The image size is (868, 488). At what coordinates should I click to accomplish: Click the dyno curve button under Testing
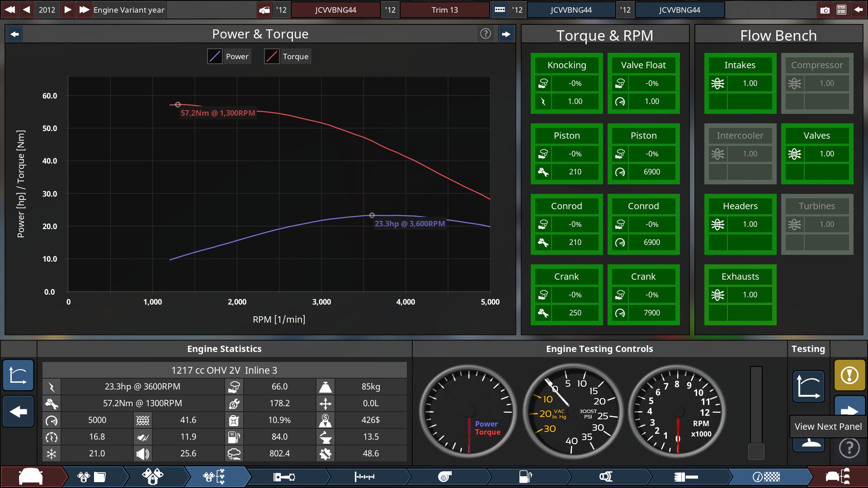tap(809, 386)
